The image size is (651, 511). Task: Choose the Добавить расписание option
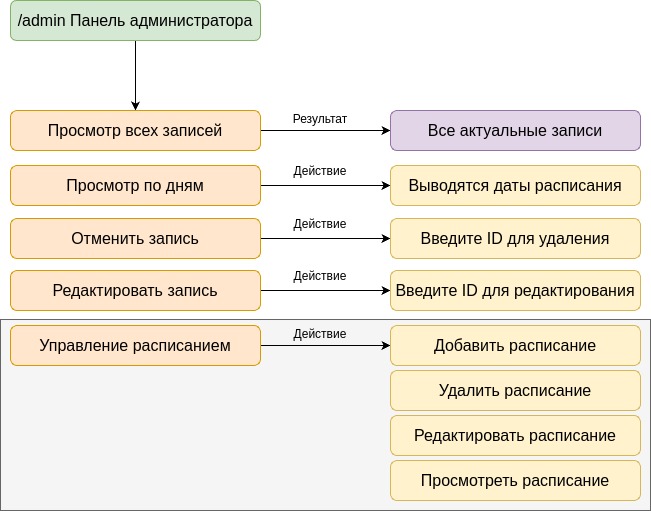514,345
